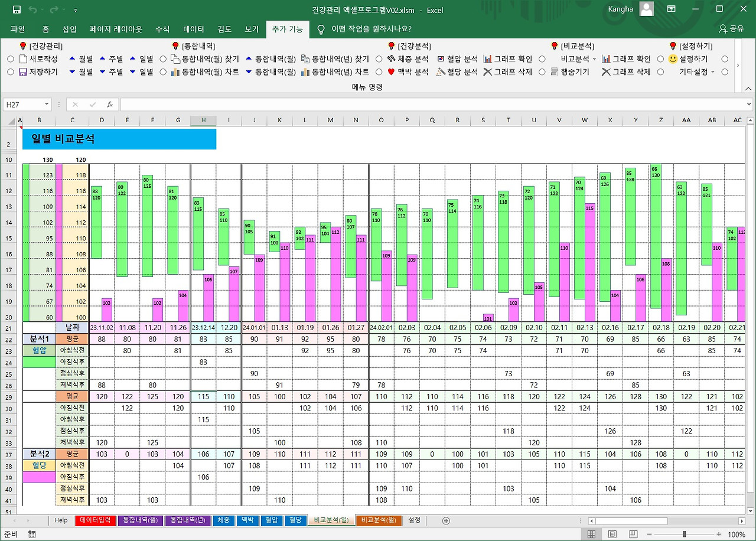Select the radio circle left of 새로작성
This screenshot has width=756, height=541.
11,59
